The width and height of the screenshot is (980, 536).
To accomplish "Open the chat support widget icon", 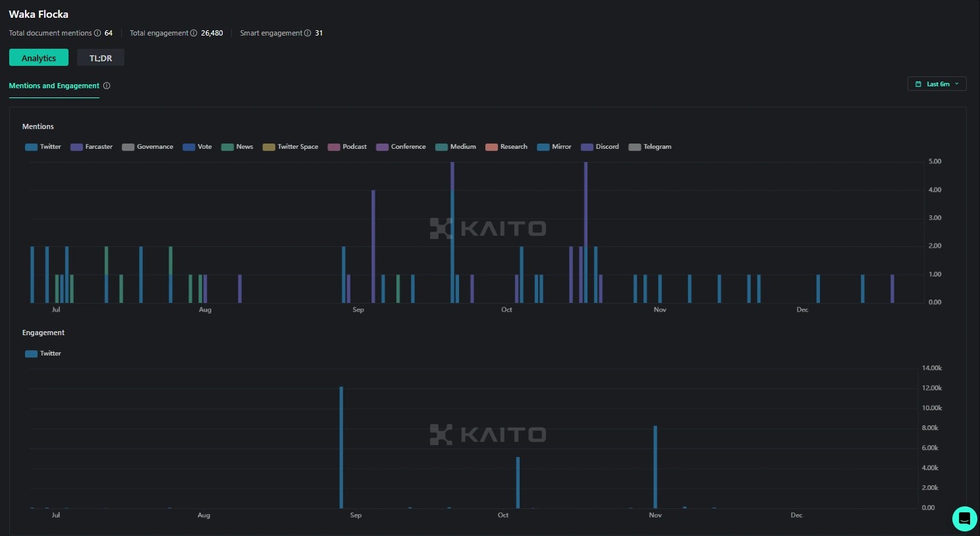I will tap(964, 519).
